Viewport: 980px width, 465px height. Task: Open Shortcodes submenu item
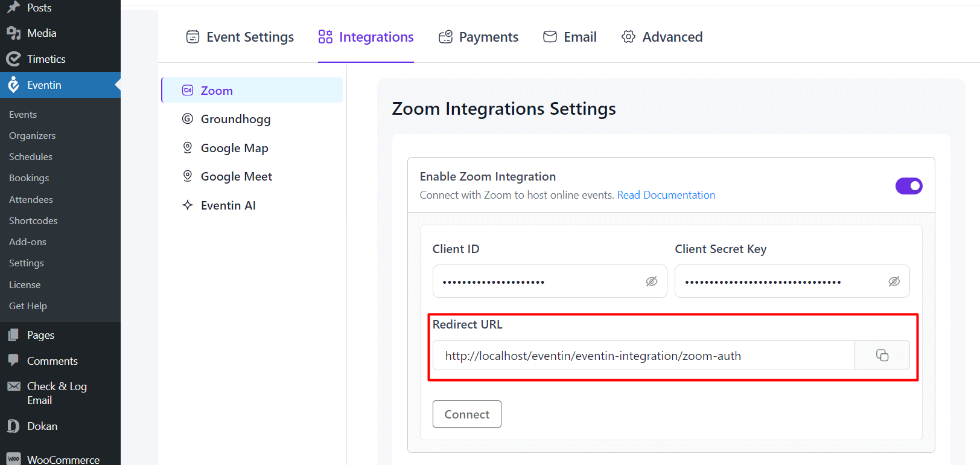[33, 220]
